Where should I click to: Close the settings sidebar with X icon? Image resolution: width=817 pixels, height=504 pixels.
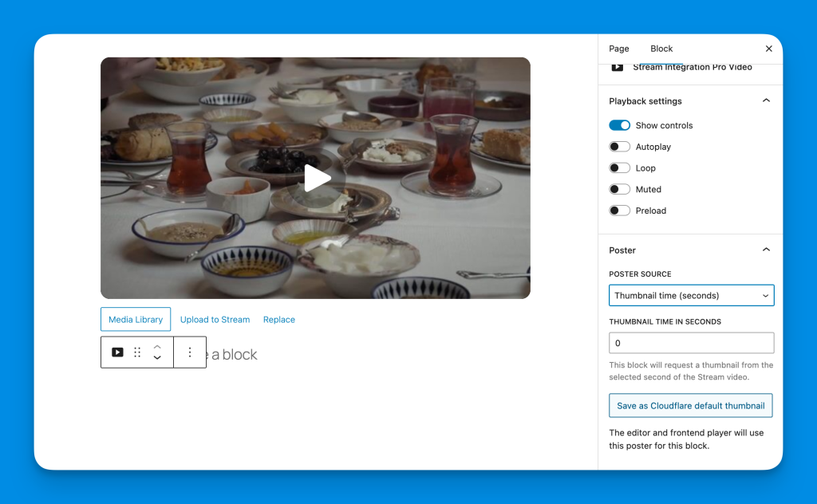768,49
